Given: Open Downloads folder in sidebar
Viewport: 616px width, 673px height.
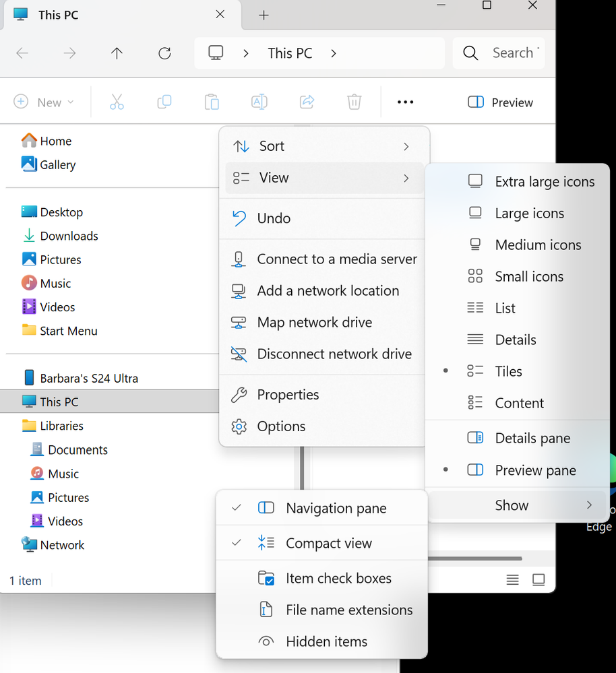Looking at the screenshot, I should (60, 236).
